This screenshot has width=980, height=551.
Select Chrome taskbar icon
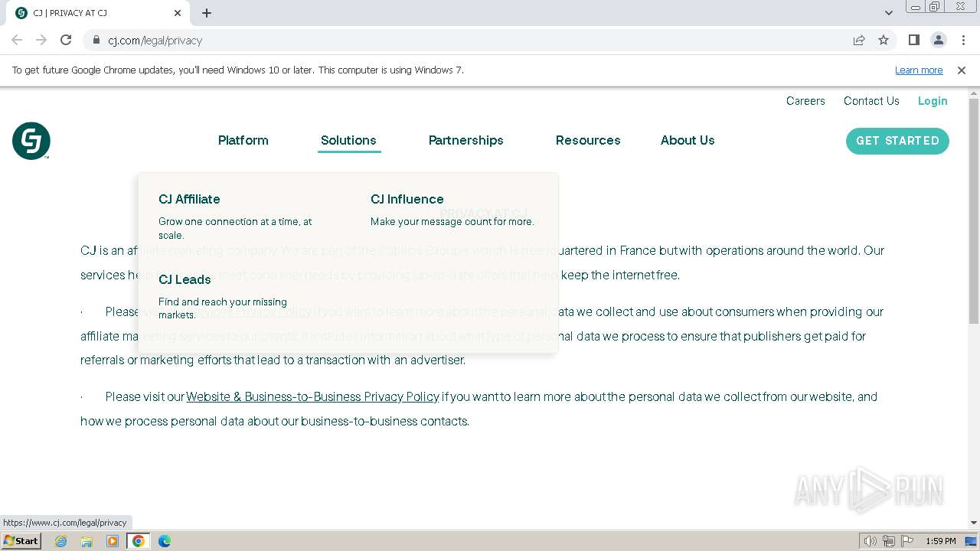[x=139, y=541]
